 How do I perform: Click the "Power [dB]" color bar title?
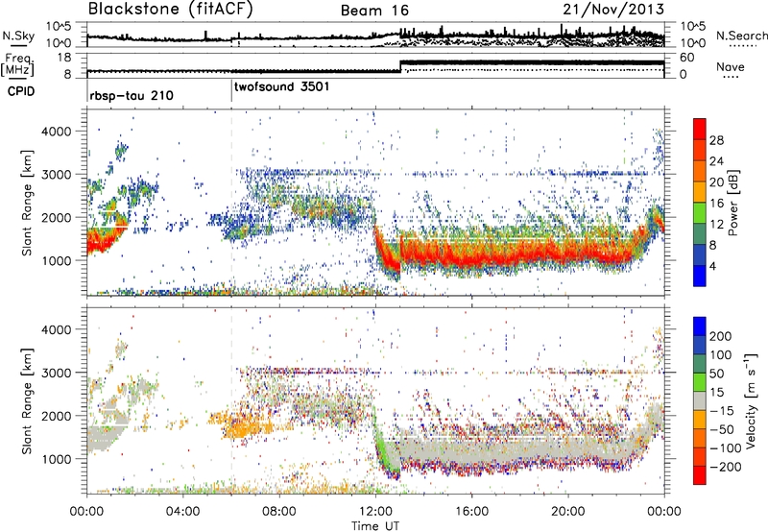click(733, 203)
